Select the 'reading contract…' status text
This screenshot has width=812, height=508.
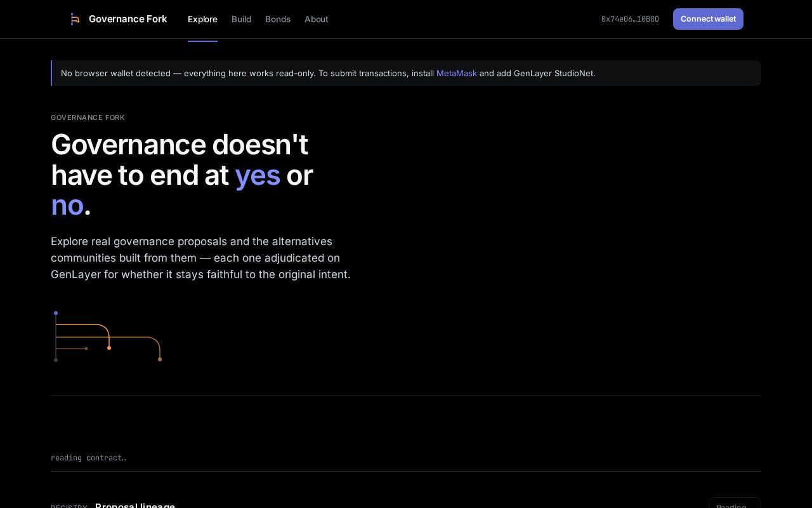(x=88, y=458)
